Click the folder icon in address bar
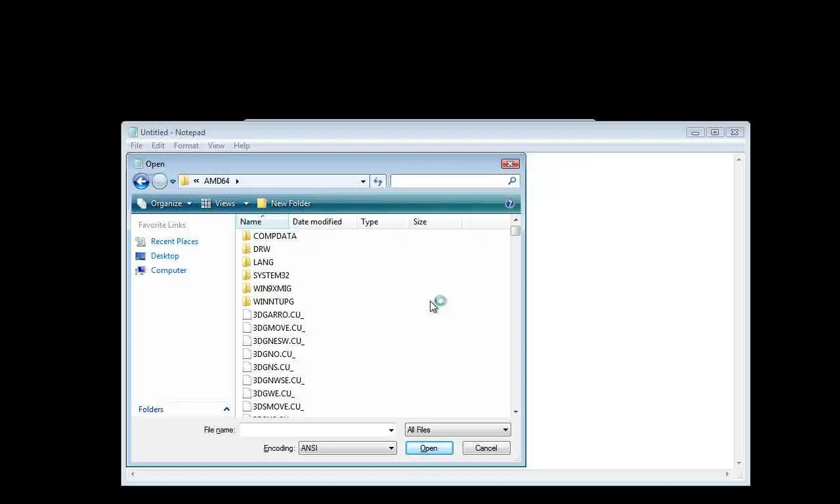840x504 pixels. click(185, 181)
